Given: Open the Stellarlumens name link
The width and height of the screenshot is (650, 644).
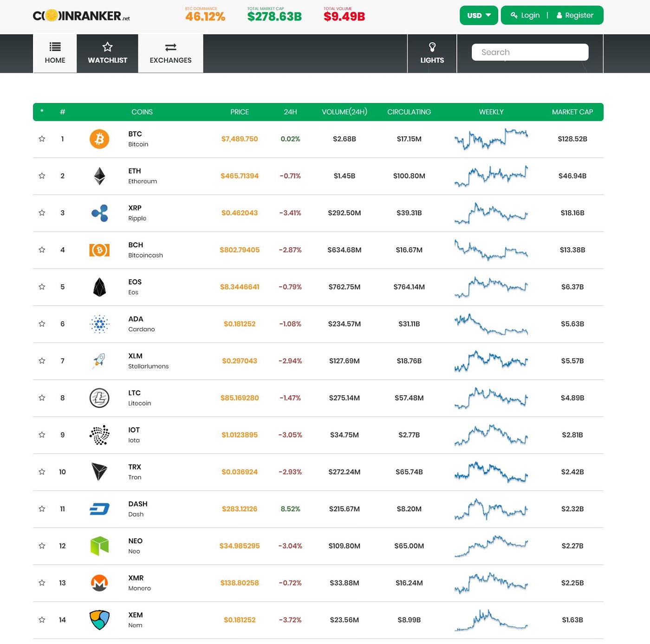Looking at the screenshot, I should (x=149, y=367).
